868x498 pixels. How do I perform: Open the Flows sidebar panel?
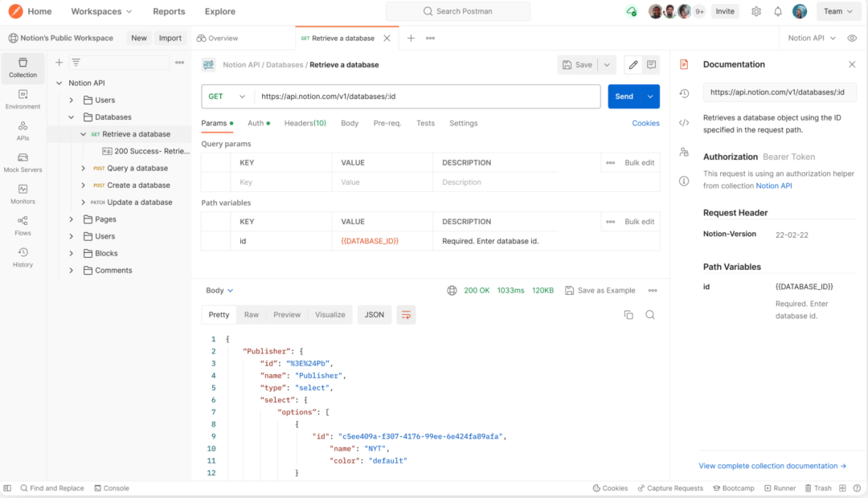coord(23,226)
